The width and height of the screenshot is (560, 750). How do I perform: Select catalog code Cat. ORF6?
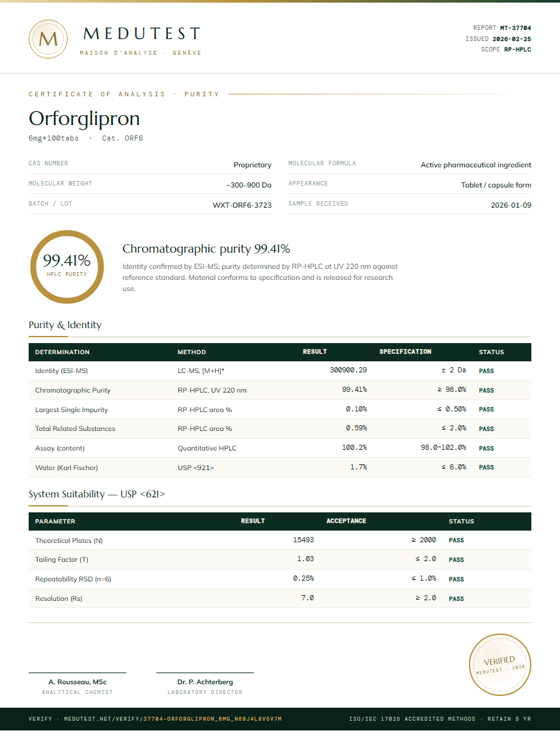(122, 138)
